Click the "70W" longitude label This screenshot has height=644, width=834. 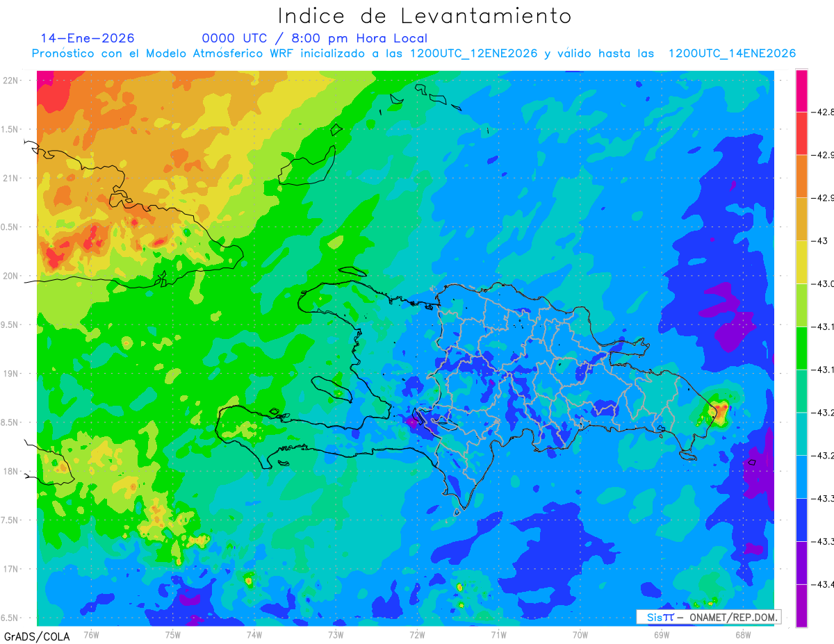tap(580, 634)
